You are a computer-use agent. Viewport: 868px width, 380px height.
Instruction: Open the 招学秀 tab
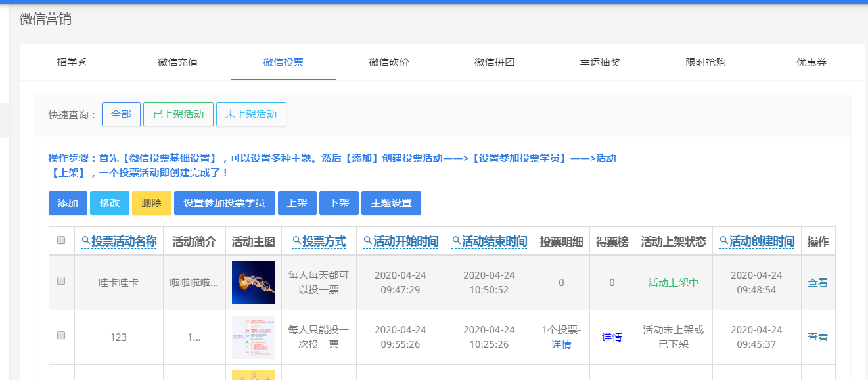(x=72, y=62)
